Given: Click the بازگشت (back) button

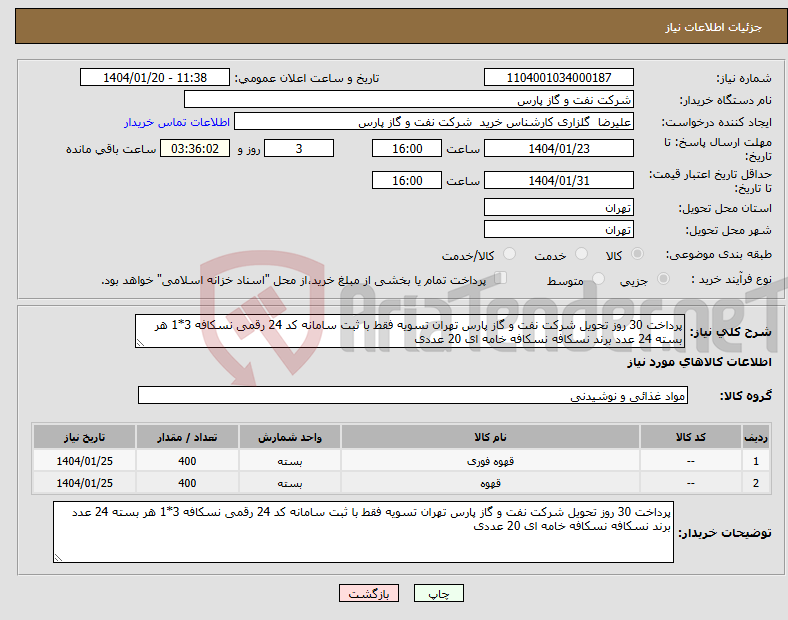Looking at the screenshot, I should pos(369,593).
